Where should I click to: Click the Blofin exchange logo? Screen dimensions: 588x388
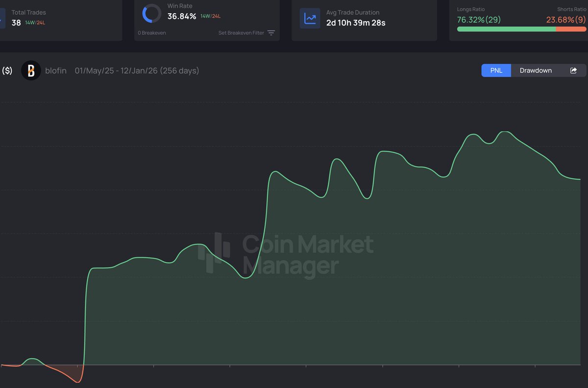(x=30, y=71)
